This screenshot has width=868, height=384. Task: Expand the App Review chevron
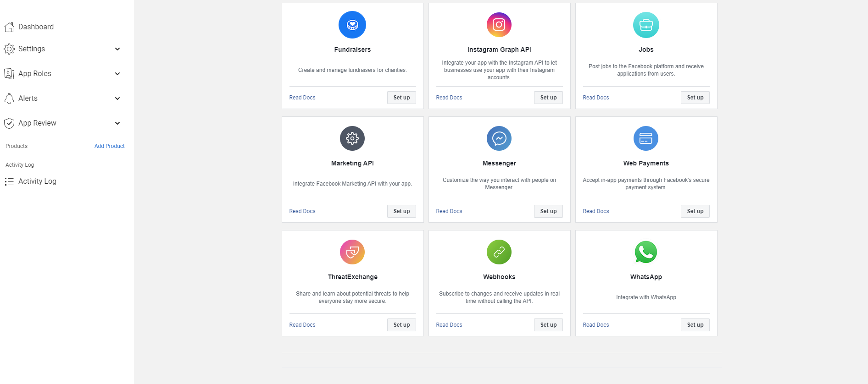(117, 123)
